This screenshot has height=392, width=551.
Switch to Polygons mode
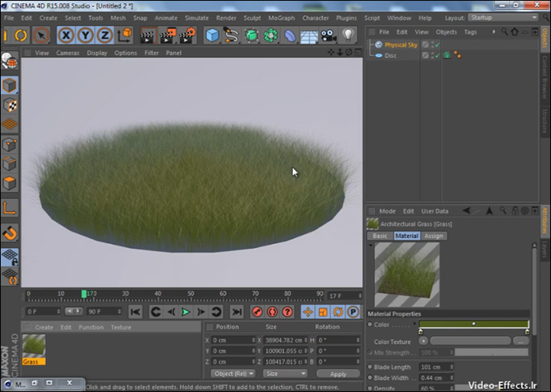9,183
